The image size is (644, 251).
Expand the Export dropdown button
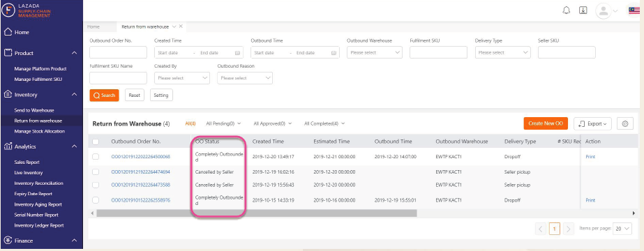pos(592,123)
